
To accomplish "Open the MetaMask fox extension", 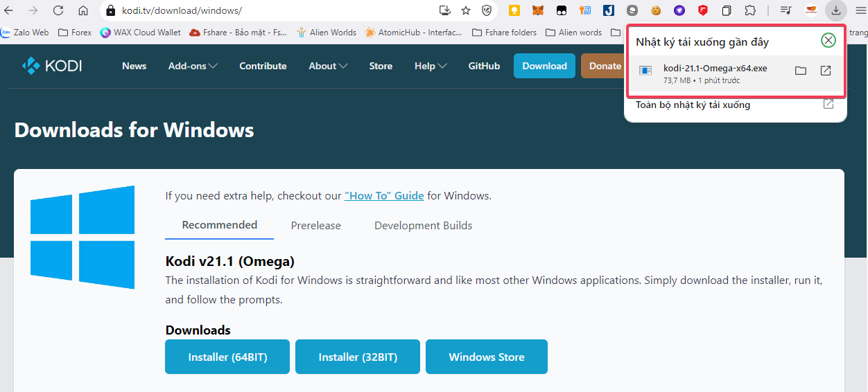I will click(x=538, y=10).
